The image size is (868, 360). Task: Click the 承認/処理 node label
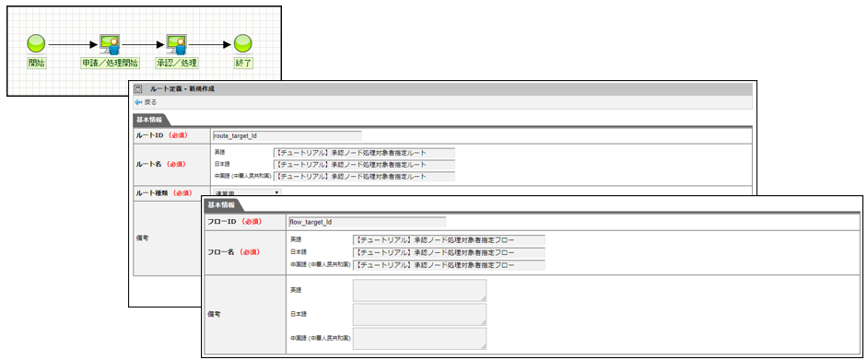177,63
